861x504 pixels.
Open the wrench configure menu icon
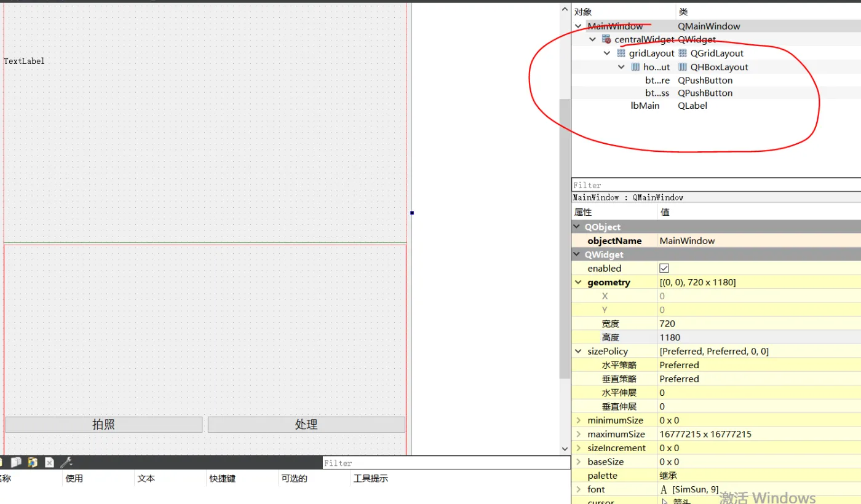66,462
